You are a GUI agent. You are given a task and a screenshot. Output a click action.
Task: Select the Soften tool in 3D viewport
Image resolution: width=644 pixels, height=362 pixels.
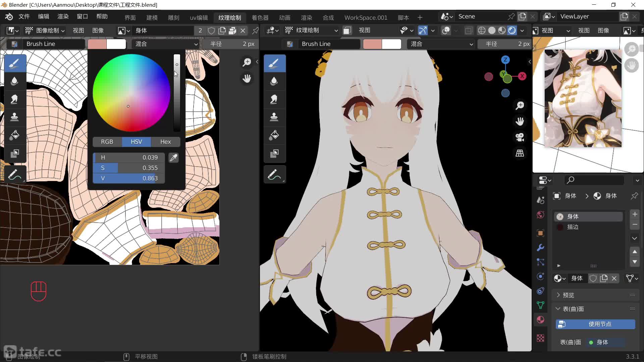pos(274,81)
